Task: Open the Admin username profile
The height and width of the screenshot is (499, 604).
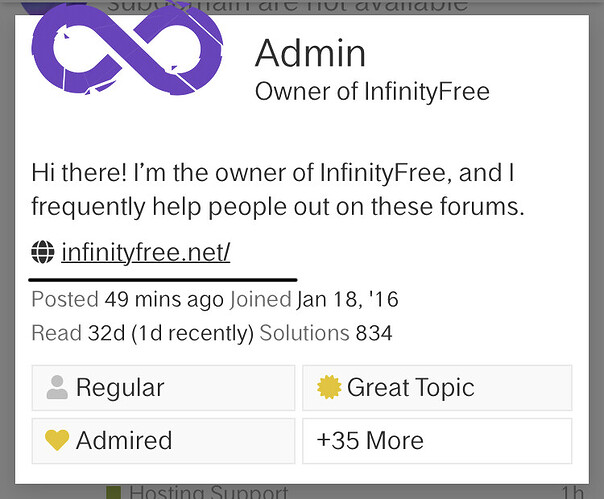Action: (x=310, y=54)
